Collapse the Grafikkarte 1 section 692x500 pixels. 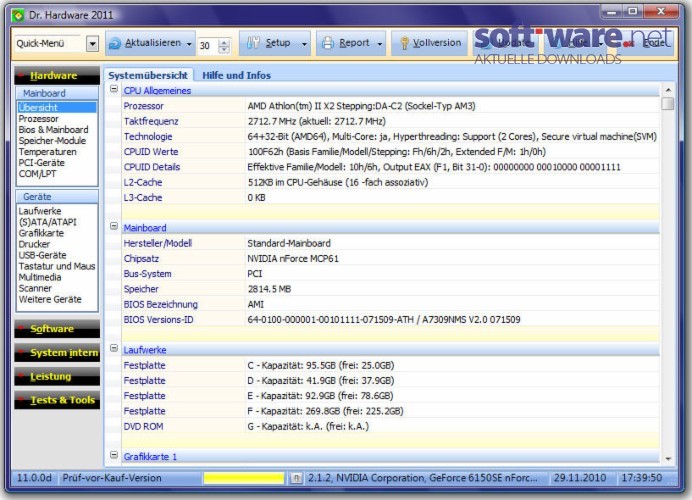pos(114,455)
